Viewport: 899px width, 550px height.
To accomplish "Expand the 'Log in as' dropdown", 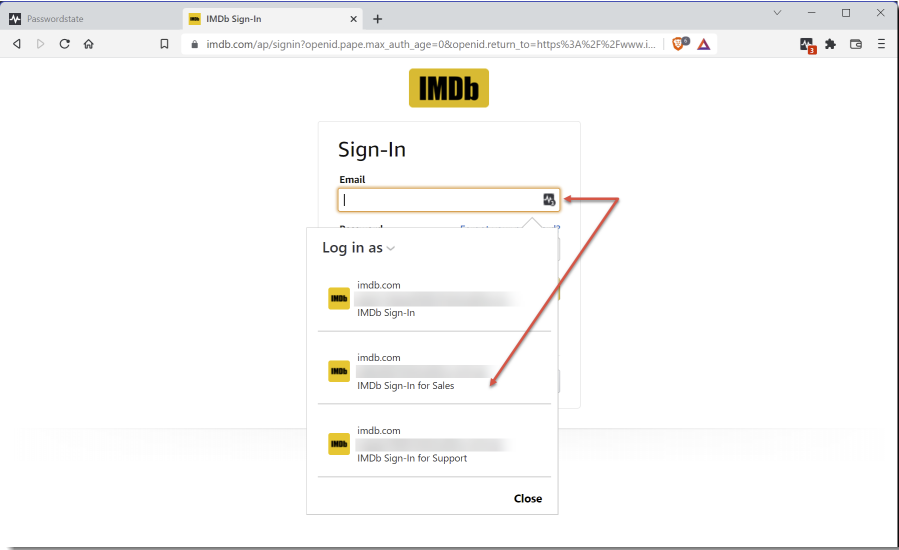I will pyautogui.click(x=358, y=248).
